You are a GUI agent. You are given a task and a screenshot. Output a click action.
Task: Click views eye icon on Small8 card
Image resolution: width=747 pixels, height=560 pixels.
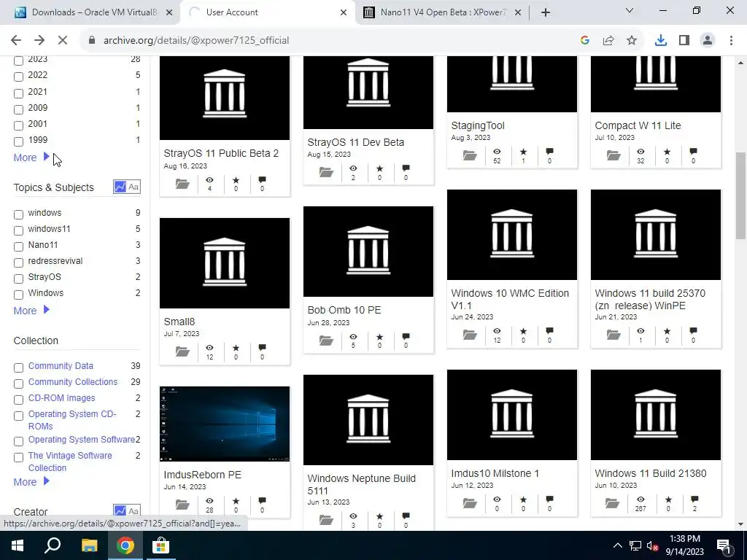[209, 348]
